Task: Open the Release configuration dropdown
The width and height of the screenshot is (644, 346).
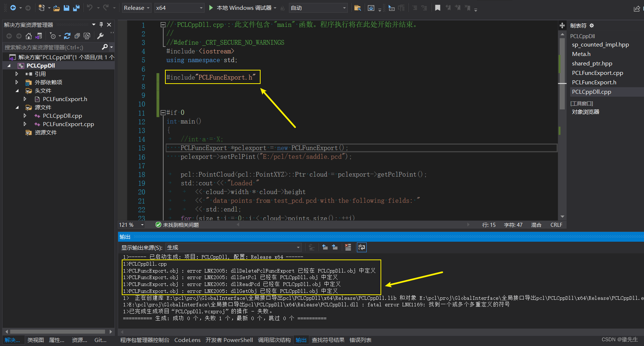Action: pos(137,7)
